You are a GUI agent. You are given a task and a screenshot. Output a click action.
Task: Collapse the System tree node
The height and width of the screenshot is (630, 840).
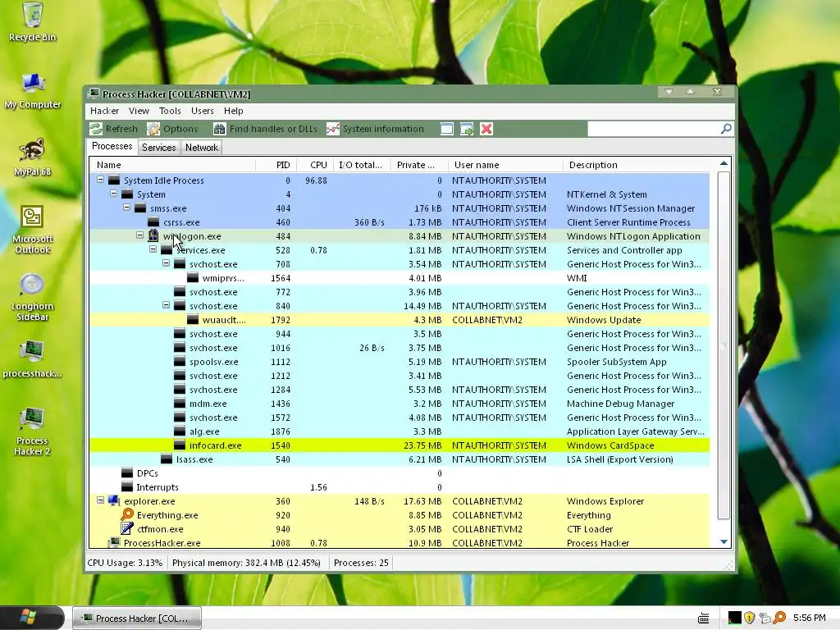pos(113,194)
